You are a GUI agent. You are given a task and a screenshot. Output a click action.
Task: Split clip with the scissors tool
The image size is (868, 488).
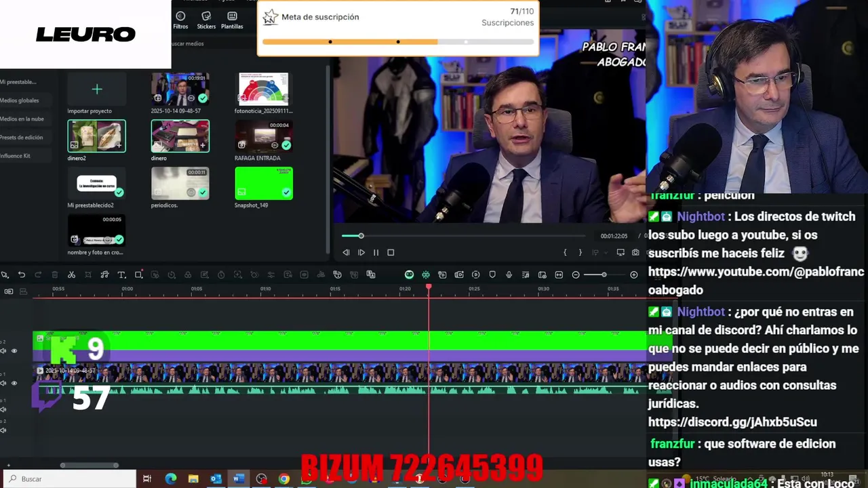(71, 274)
